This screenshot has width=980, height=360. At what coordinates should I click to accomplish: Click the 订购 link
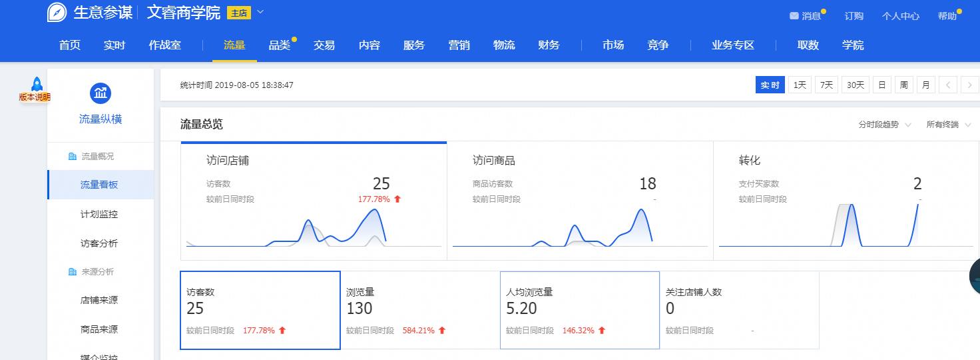854,16
